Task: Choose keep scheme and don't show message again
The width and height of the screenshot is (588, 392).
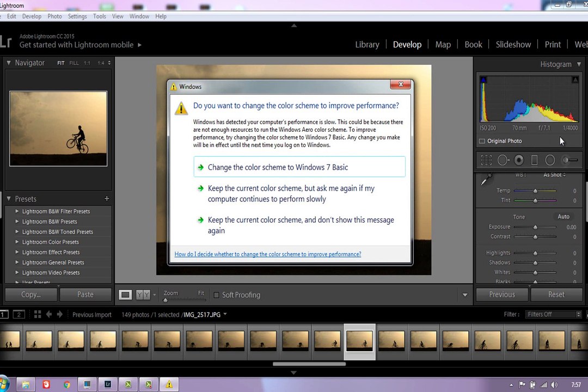Action: pyautogui.click(x=299, y=225)
